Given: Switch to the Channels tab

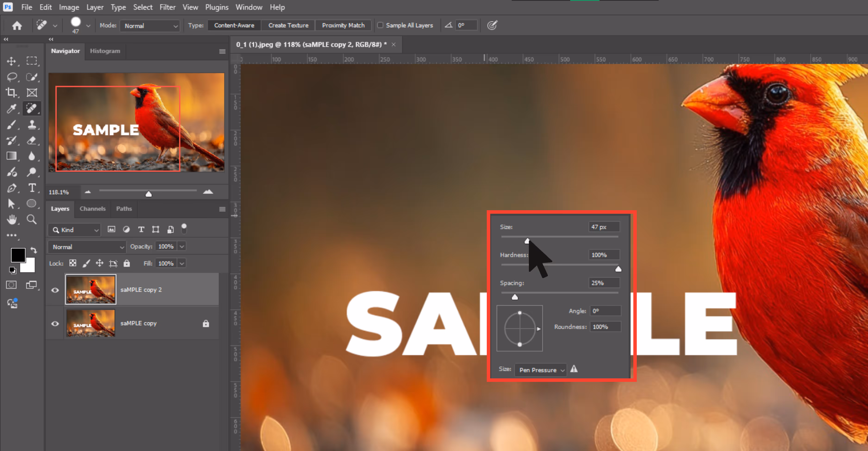Looking at the screenshot, I should [x=93, y=209].
